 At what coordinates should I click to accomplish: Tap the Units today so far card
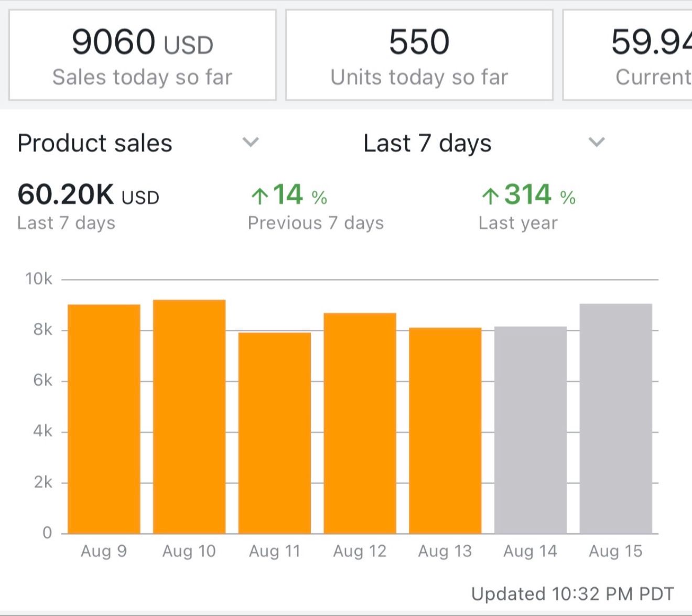pos(419,55)
